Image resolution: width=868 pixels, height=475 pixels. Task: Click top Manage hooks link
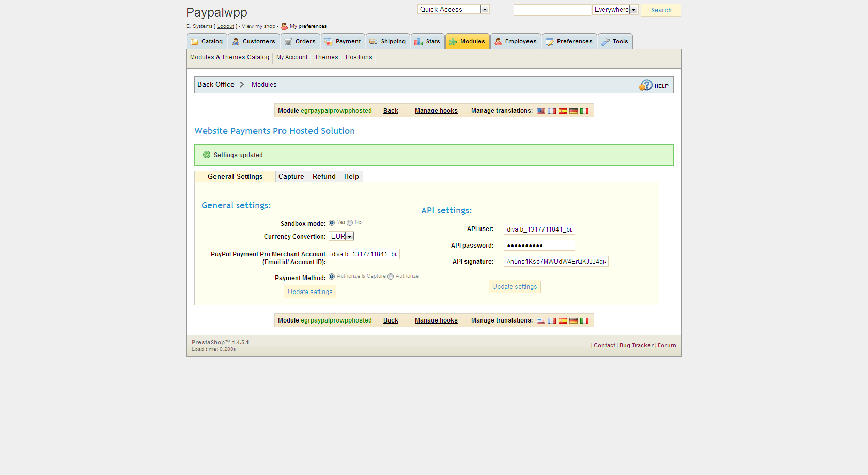436,111
